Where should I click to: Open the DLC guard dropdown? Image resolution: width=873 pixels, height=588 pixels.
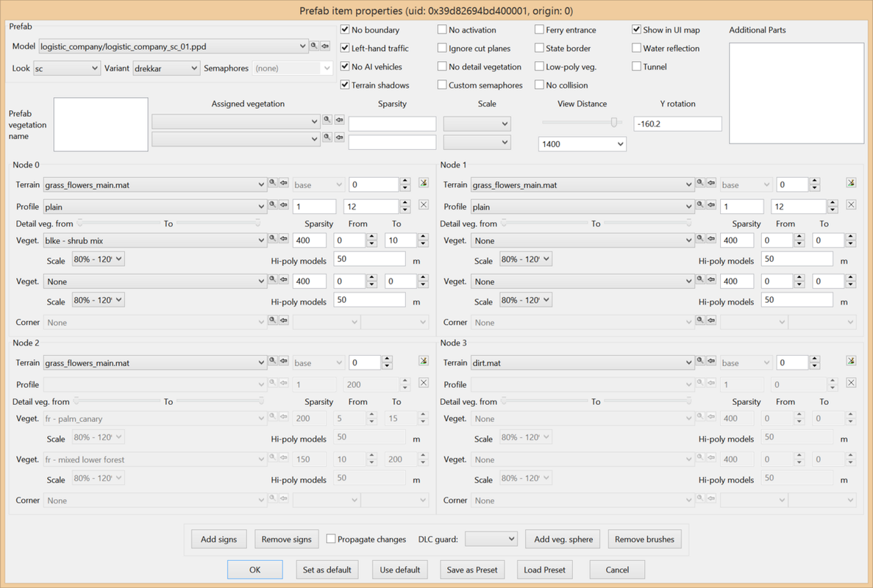click(491, 539)
